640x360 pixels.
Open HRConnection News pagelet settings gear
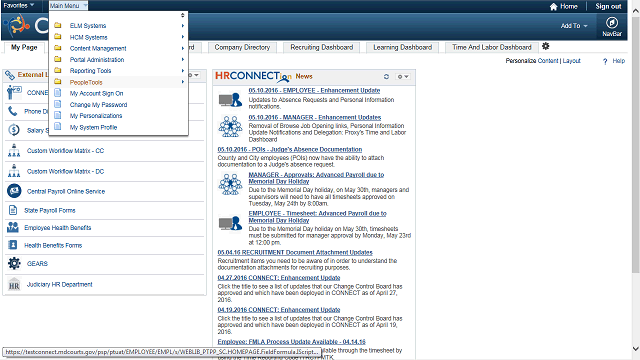[x=403, y=76]
